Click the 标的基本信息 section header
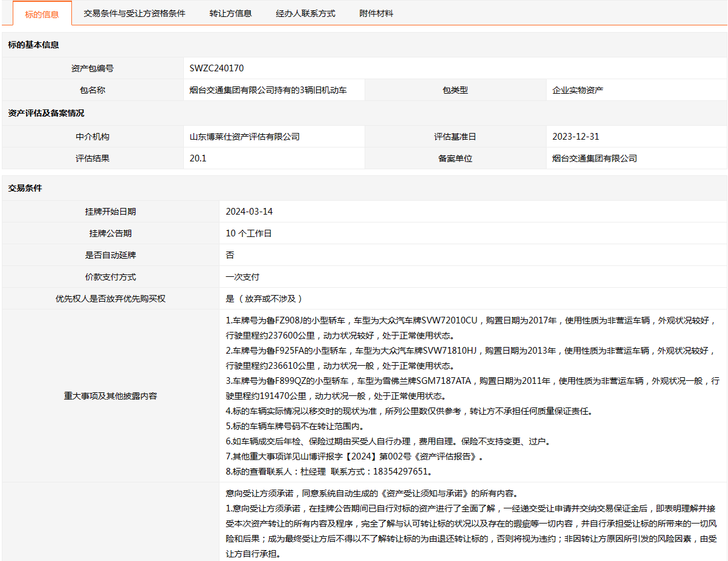728x561 pixels. pos(33,45)
